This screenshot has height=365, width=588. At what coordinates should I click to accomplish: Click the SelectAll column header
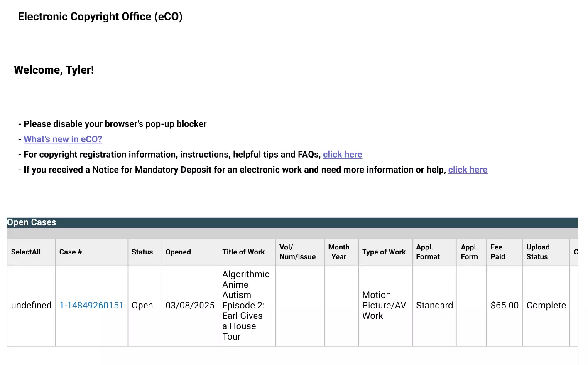coord(31,252)
